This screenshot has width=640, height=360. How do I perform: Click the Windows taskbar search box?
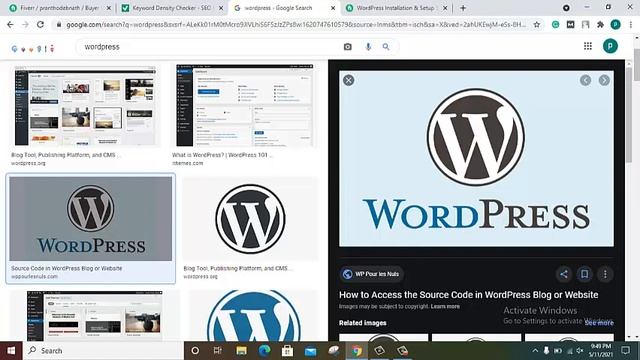pos(103,351)
